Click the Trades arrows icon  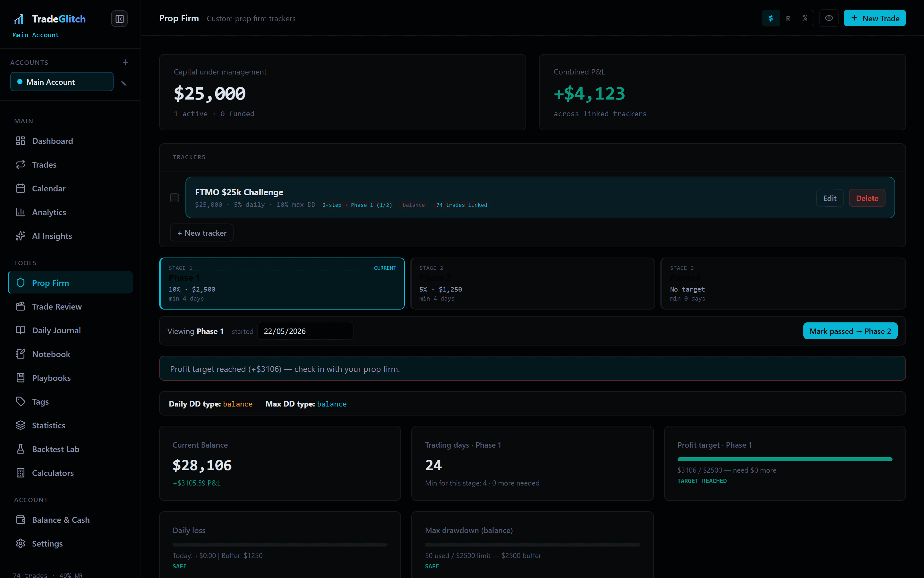point(21,164)
